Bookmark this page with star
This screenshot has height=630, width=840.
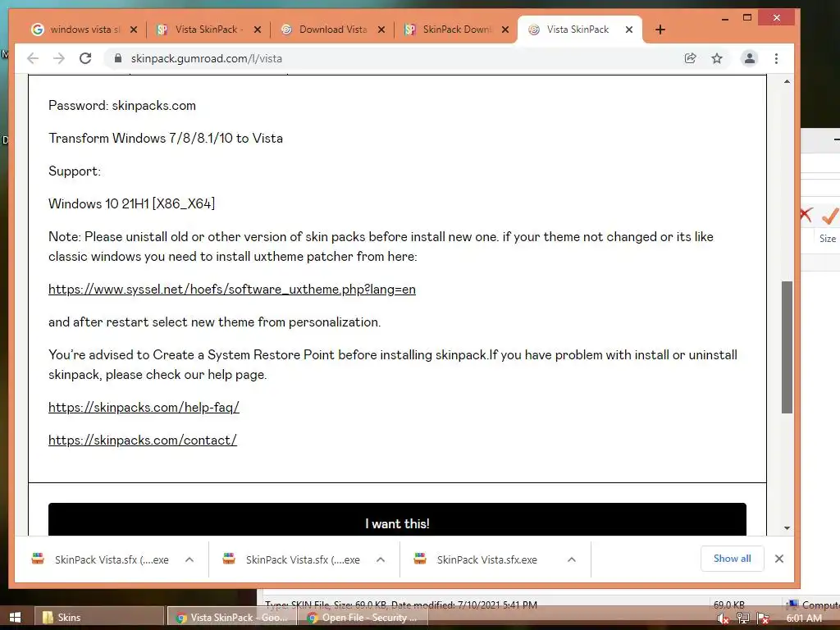tap(717, 58)
